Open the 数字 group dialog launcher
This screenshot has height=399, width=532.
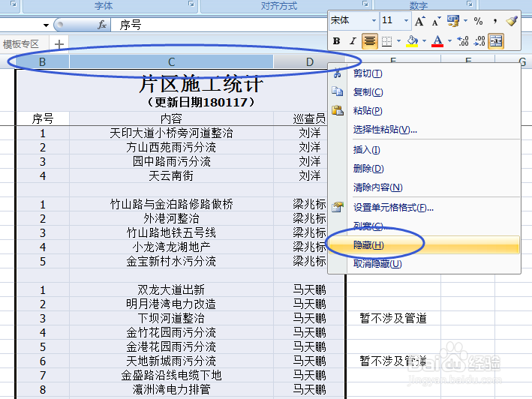coord(470,4)
